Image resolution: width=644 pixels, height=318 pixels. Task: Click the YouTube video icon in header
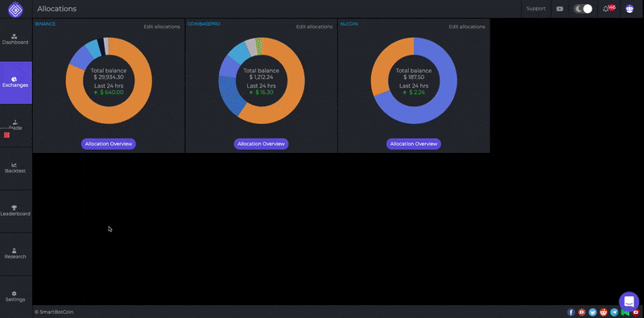pos(559,9)
